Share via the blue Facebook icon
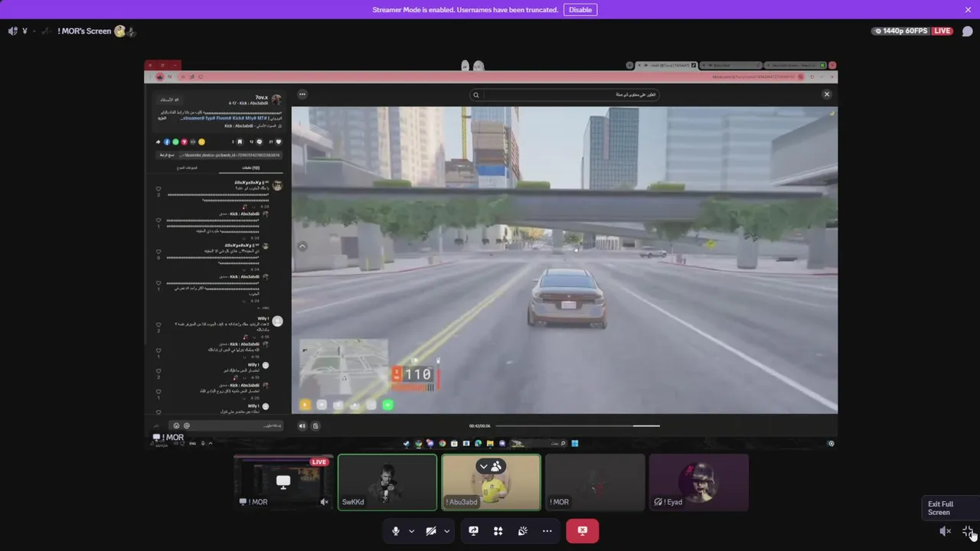 pyautogui.click(x=167, y=142)
